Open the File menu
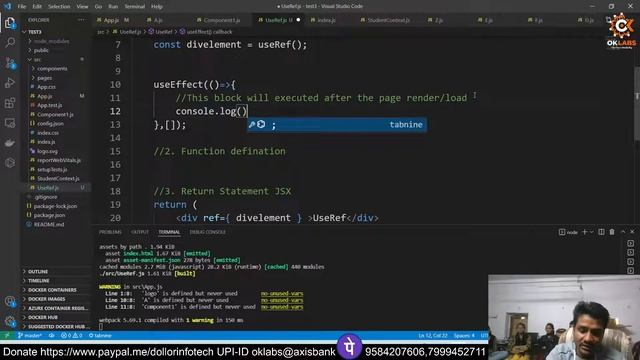640x360 pixels. click(22, 7)
